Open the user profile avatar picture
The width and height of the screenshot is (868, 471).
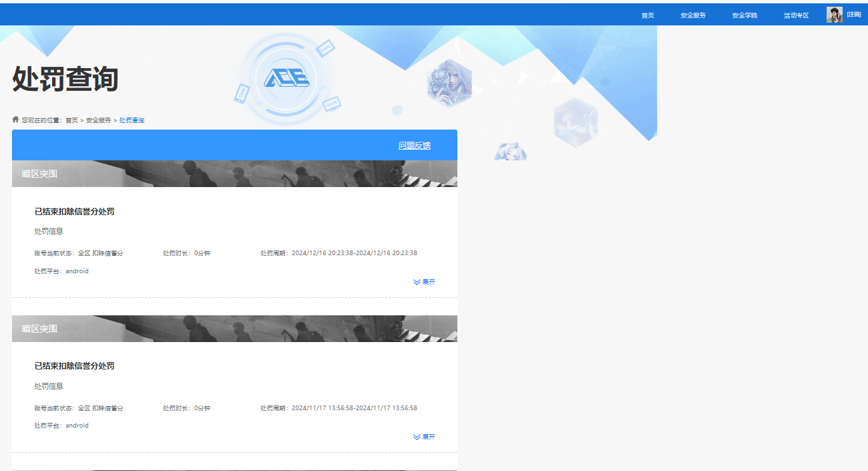(x=834, y=14)
